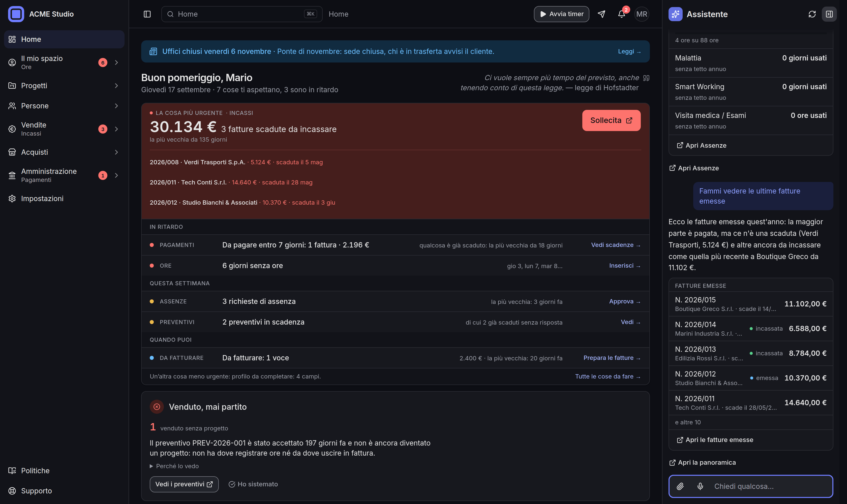Click Vedi i preventivi button
This screenshot has width=847, height=504.
point(184,484)
